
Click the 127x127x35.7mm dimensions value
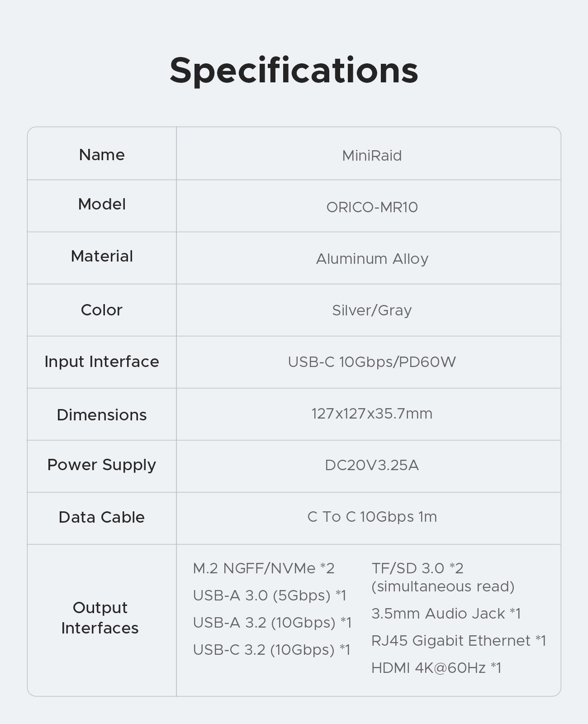pyautogui.click(x=372, y=414)
